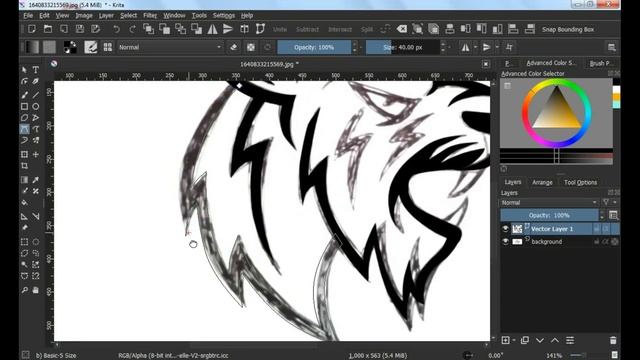Select the shape Select (arrow) tool
Screen dimensions: 640x360
[x=24, y=70]
